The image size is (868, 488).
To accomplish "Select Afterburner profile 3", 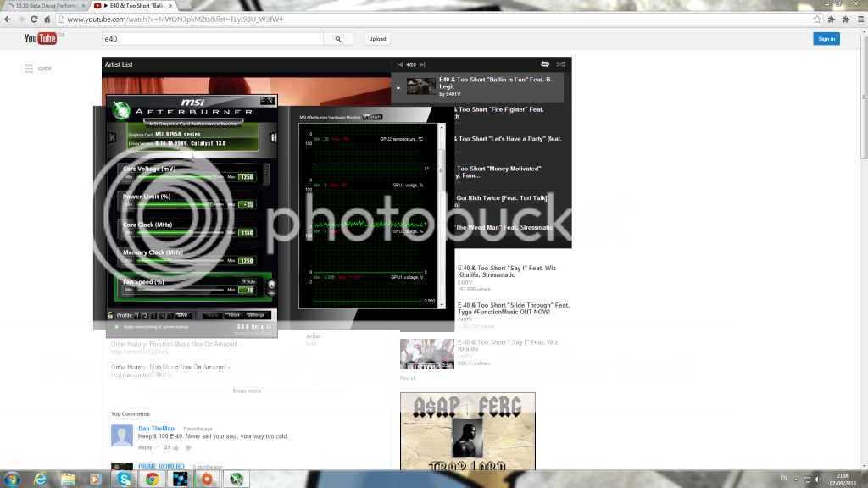I will (153, 315).
